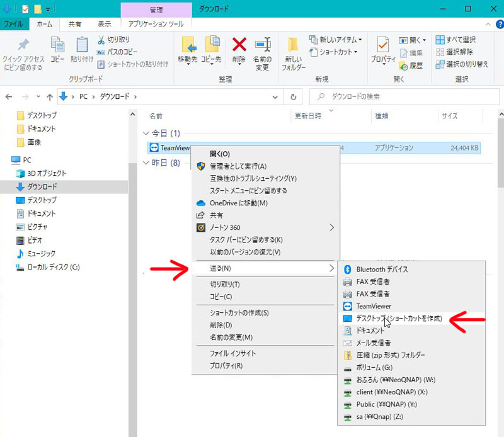Collapse the 今日 (1) file group
504x437 pixels.
[x=146, y=133]
